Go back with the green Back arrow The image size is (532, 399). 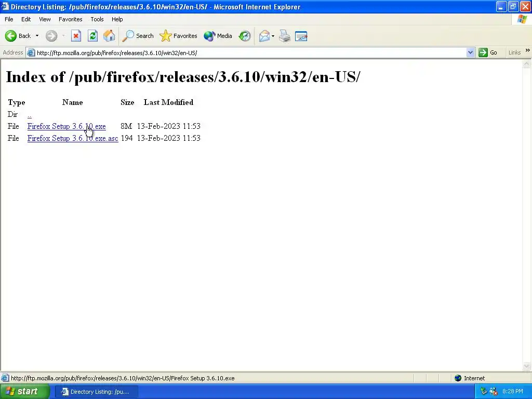(18, 36)
